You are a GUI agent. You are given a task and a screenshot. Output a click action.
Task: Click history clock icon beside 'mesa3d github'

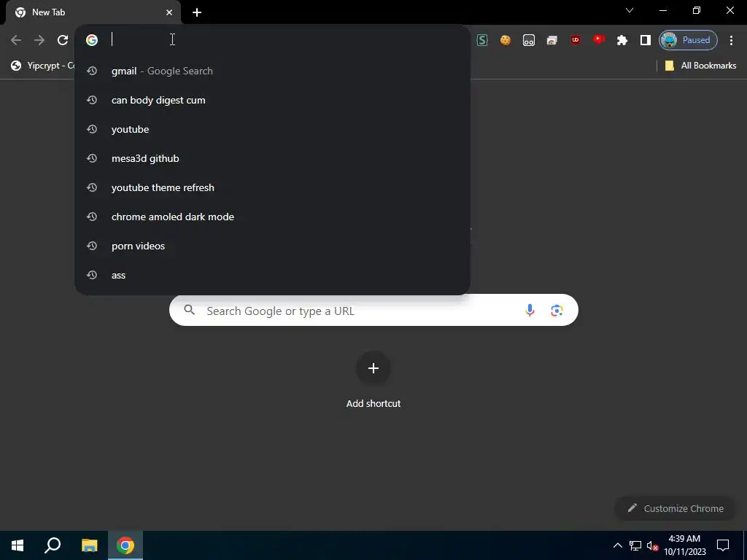pyautogui.click(x=92, y=158)
